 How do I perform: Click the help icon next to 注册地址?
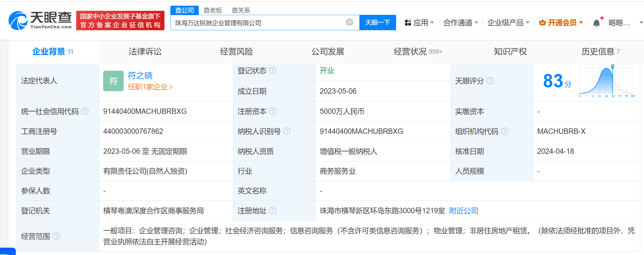(x=273, y=210)
